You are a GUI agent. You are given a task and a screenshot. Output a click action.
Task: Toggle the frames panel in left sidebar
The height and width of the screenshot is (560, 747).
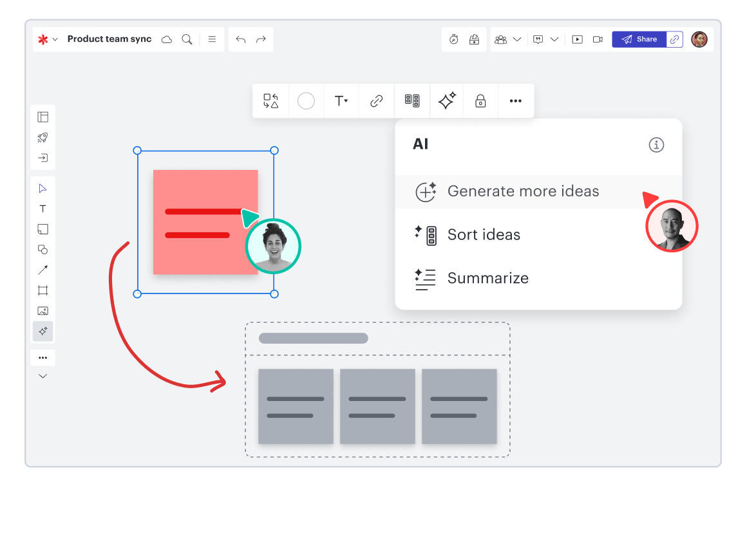click(43, 117)
